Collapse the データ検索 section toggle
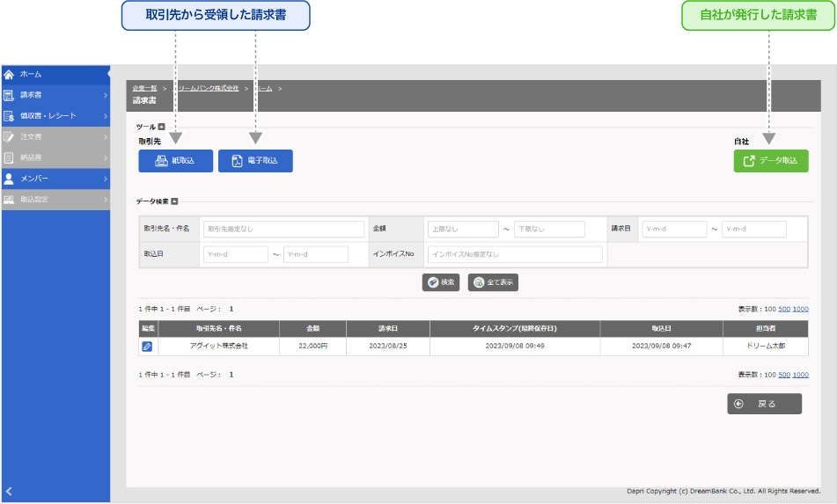 click(x=174, y=201)
